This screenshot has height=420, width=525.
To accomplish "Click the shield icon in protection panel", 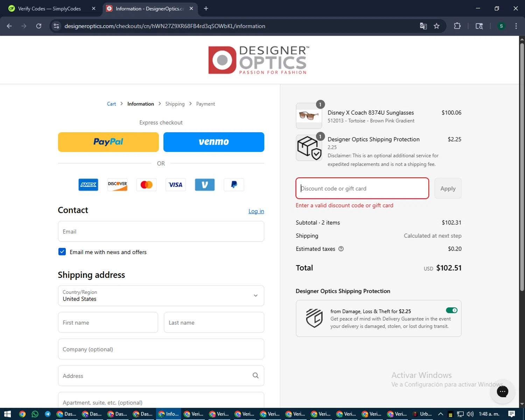I will click(314, 318).
